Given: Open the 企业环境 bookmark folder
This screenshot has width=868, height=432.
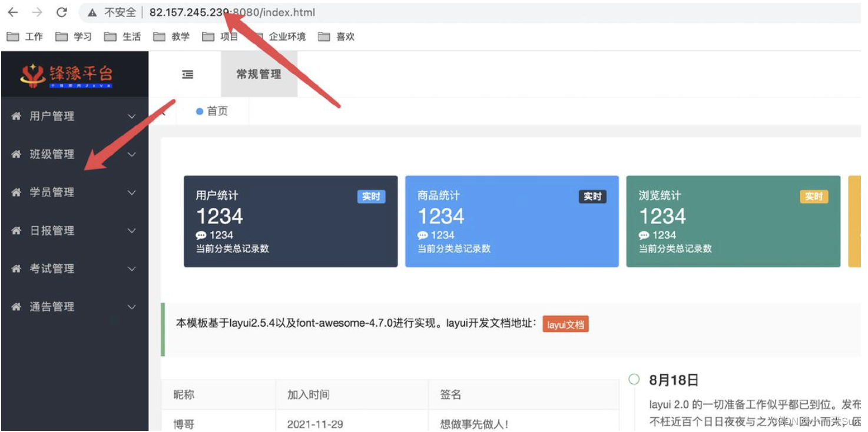Looking at the screenshot, I should click(279, 36).
